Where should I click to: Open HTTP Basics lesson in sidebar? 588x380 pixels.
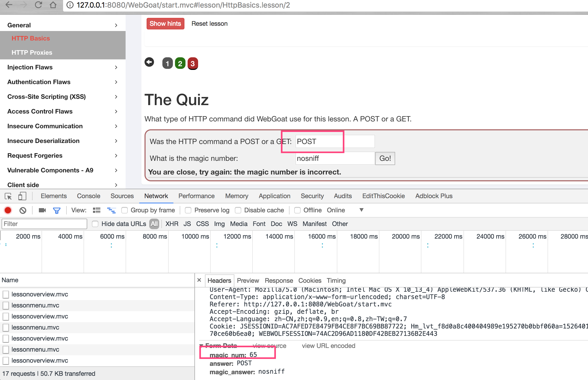(30, 38)
